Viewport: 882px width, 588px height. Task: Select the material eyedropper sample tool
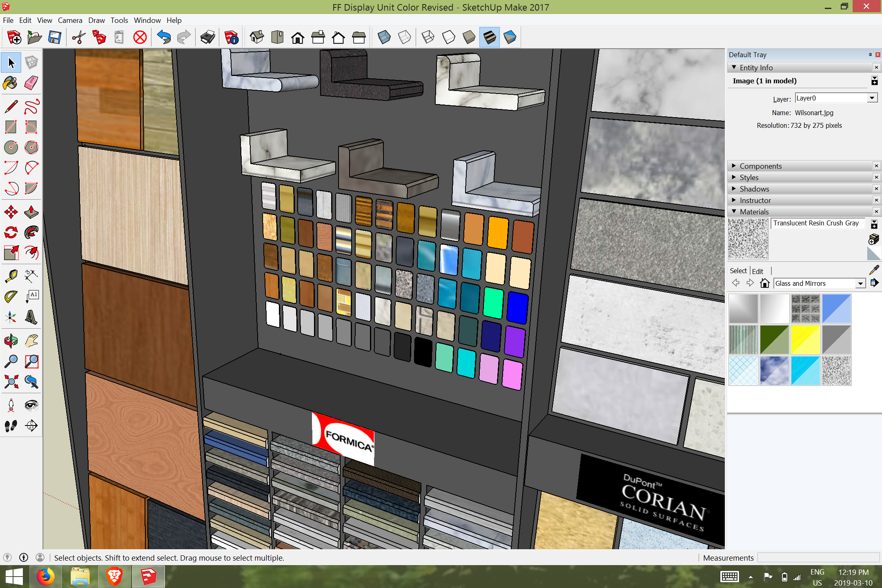tap(874, 270)
